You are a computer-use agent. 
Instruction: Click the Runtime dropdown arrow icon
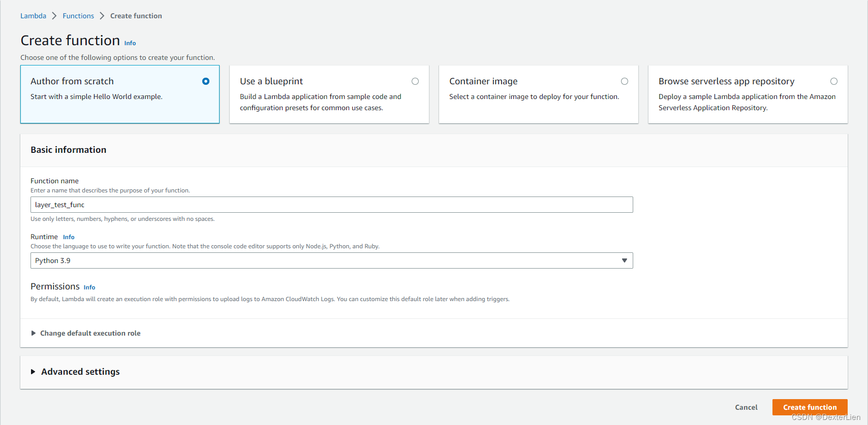coord(625,260)
